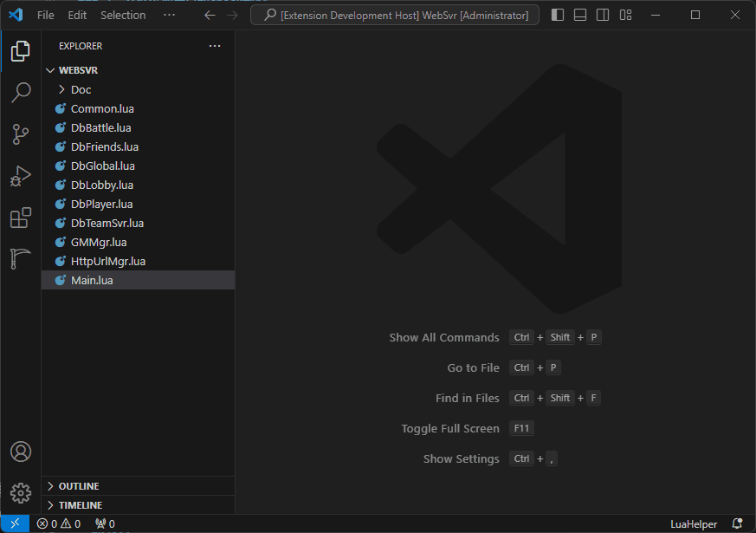The height and width of the screenshot is (533, 756).
Task: Open DbBattle.lua file
Action: coord(138,127)
